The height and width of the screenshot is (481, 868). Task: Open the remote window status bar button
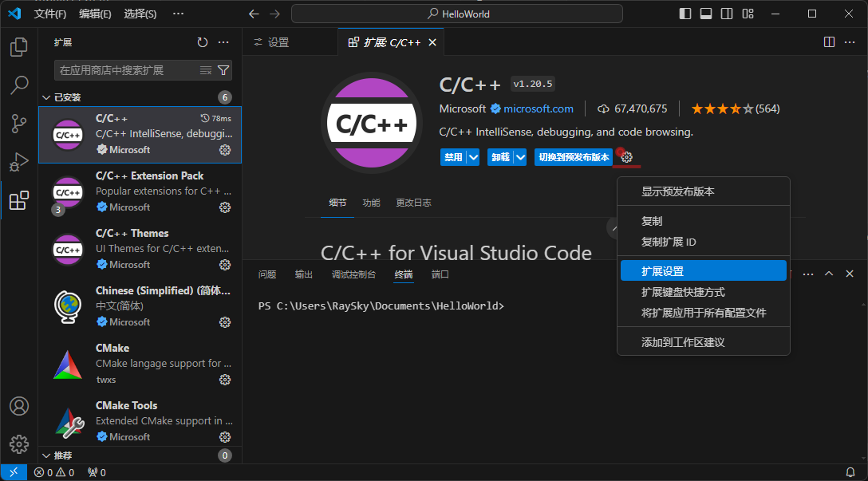pos(14,472)
